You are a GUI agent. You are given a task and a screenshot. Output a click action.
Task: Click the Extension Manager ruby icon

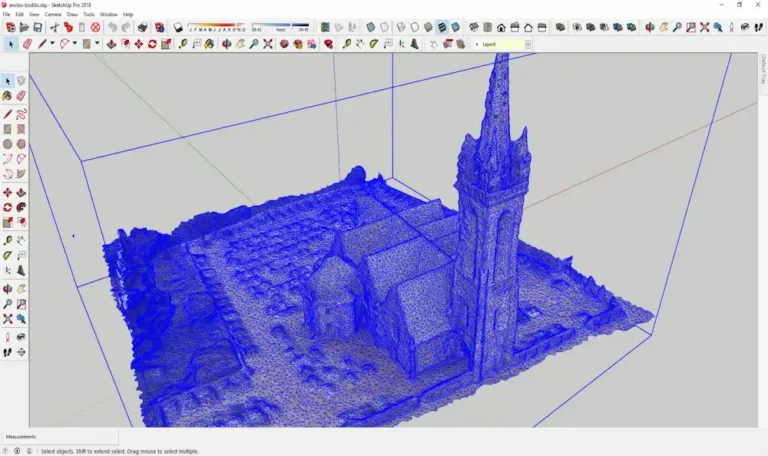328,44
